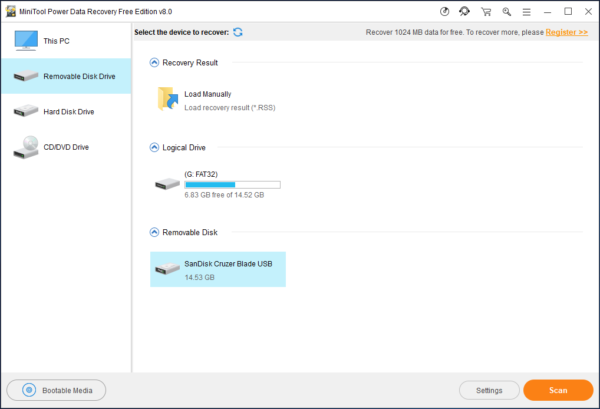
Task: Minimize the MiniTool window
Action: [548, 12]
